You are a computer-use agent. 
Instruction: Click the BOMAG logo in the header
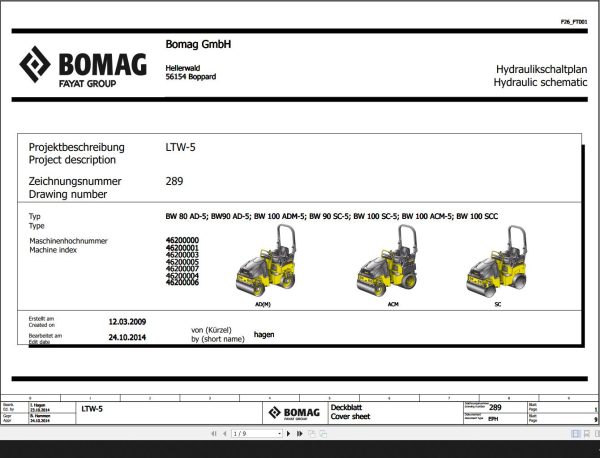pos(83,67)
